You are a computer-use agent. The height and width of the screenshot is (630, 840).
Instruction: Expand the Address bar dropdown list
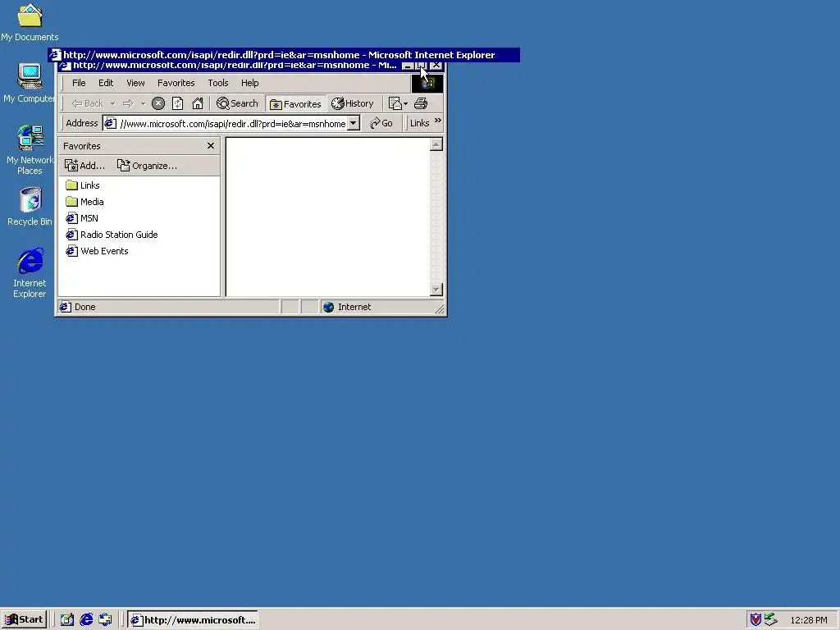353,124
